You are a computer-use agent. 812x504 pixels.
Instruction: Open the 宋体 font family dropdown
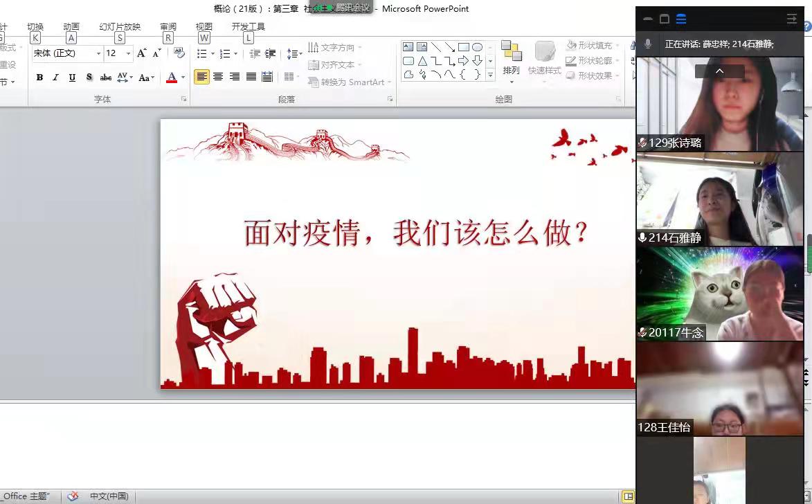coord(66,53)
